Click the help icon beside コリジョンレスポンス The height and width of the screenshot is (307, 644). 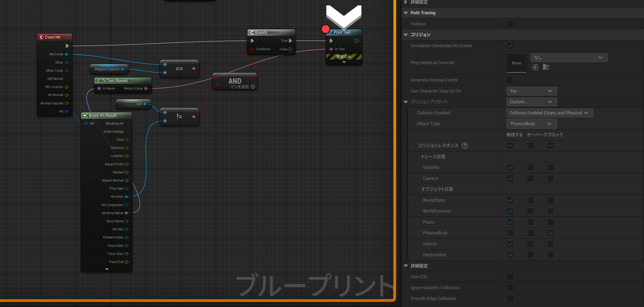pos(465,146)
